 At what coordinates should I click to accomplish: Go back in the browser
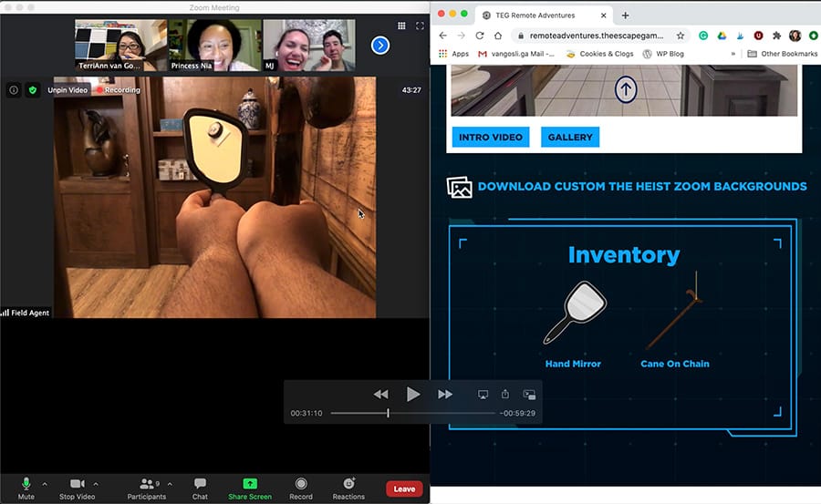(443, 36)
